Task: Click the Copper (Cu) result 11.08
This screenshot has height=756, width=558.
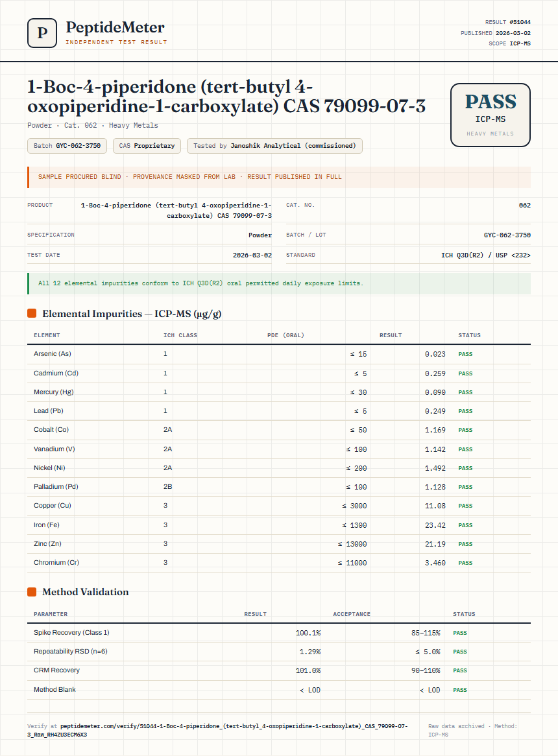Action: (435, 506)
